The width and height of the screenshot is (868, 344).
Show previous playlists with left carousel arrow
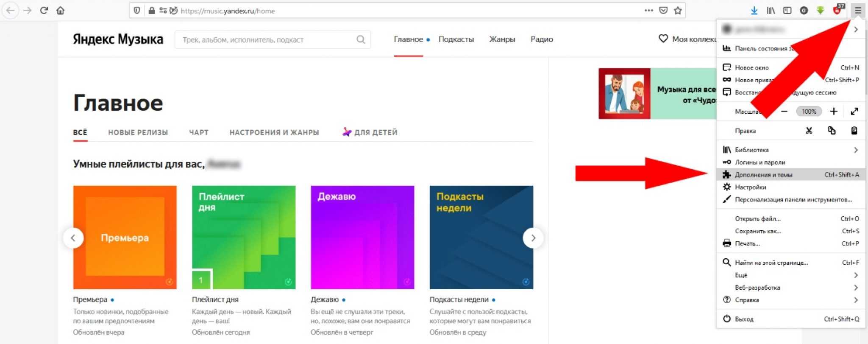[x=73, y=238]
